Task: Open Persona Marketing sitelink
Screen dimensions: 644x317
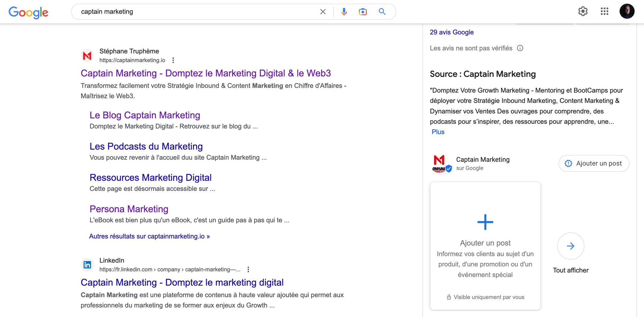Action: coord(129,209)
